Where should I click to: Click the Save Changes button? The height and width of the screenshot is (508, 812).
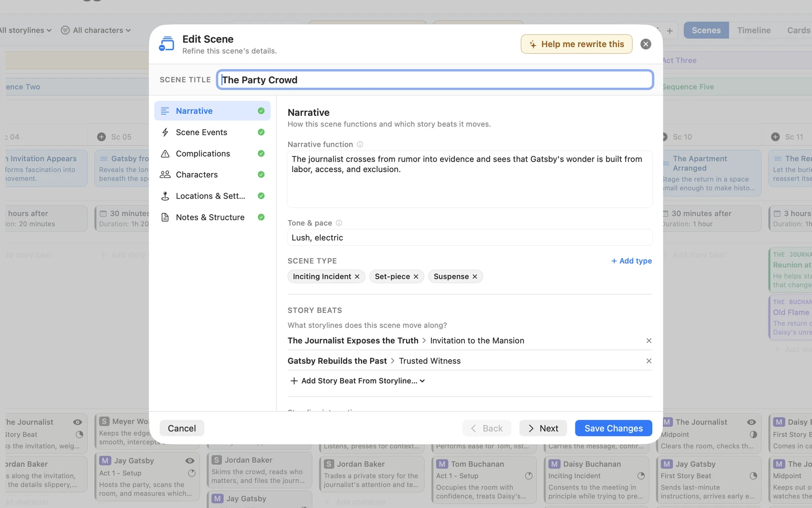click(x=614, y=428)
